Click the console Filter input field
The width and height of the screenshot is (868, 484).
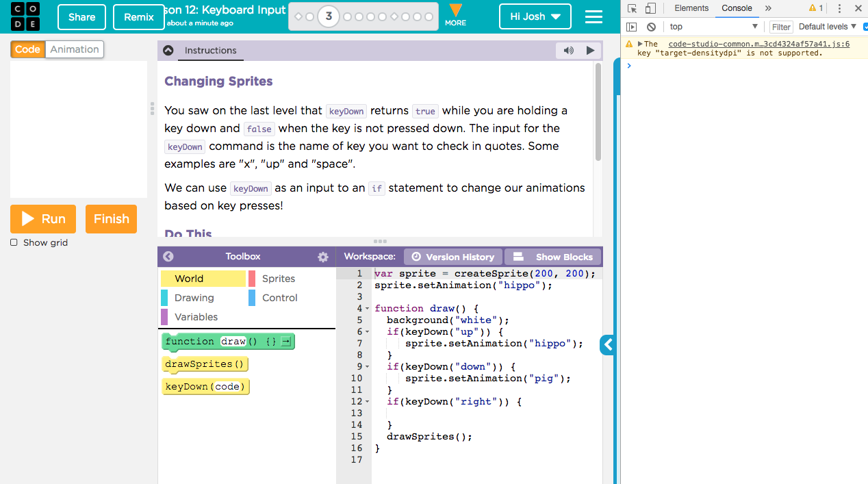(780, 27)
